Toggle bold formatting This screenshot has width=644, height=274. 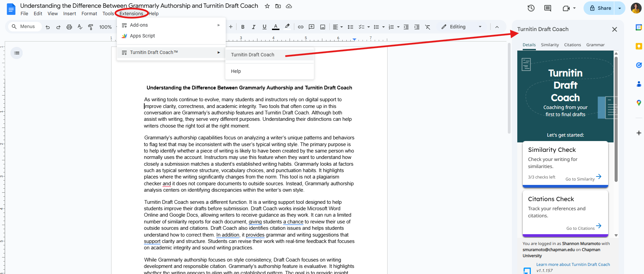click(x=243, y=27)
